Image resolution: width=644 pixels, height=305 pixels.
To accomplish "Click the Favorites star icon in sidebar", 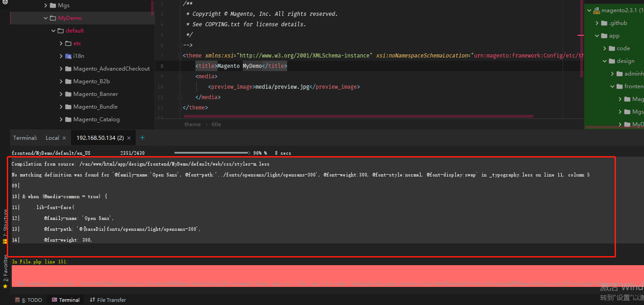I will coord(5,286).
